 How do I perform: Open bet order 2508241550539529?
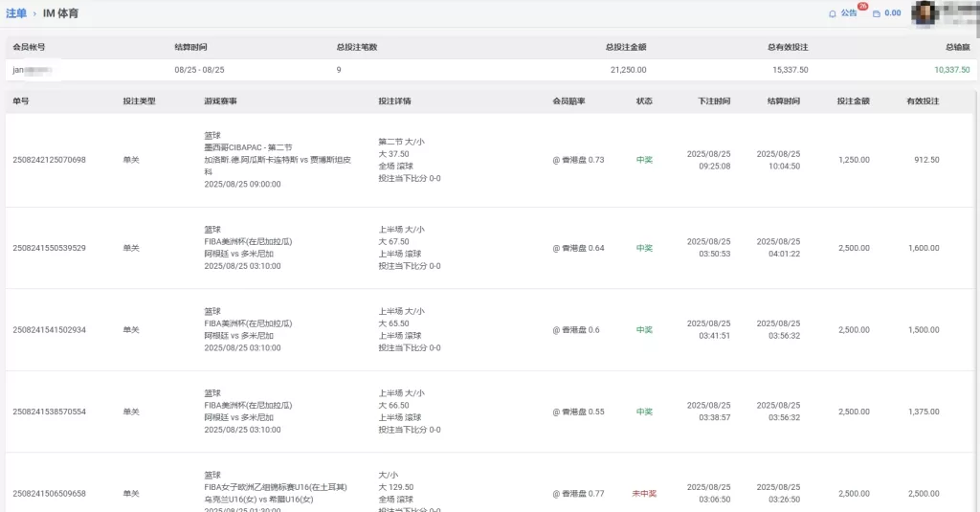[50, 248]
